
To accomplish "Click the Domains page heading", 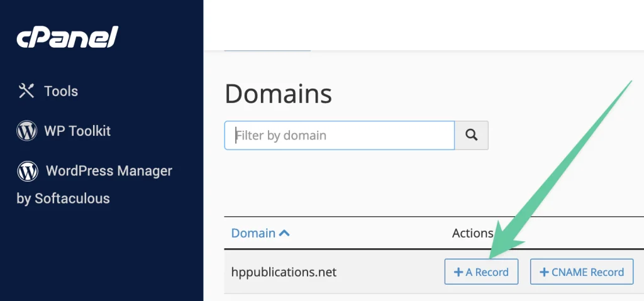I will (279, 93).
